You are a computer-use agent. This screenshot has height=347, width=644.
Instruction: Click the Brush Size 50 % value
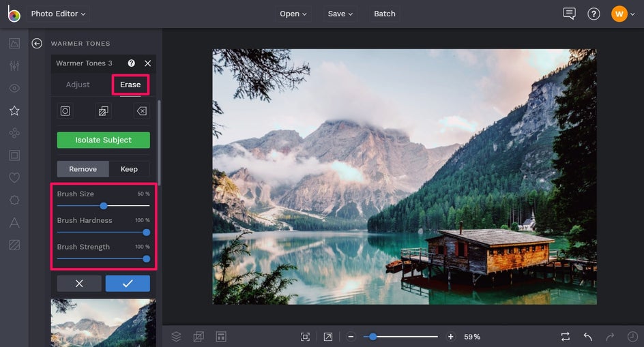[x=143, y=194]
